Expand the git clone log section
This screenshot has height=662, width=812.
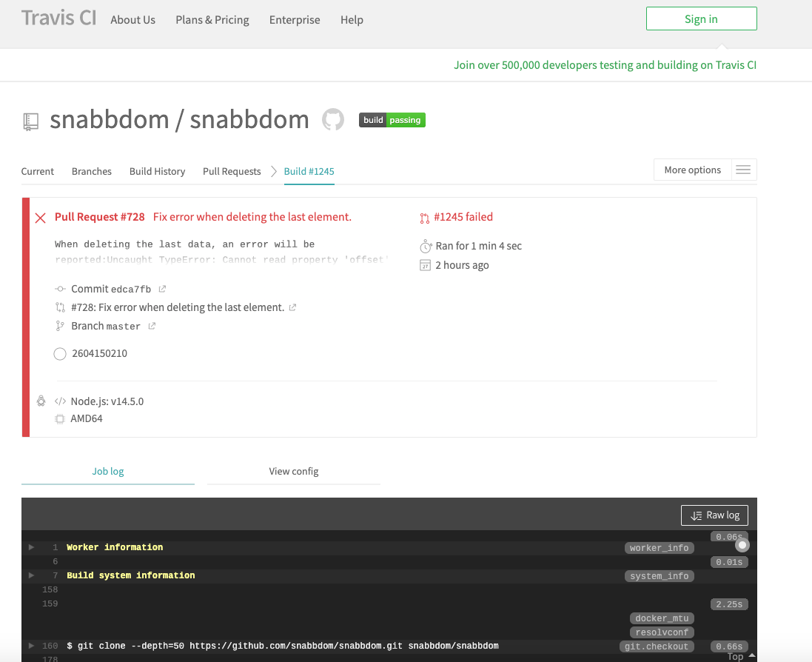click(x=30, y=645)
